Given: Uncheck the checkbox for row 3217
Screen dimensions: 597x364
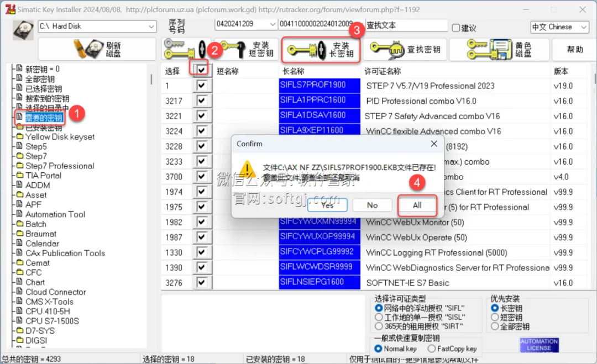Looking at the screenshot, I should [201, 101].
